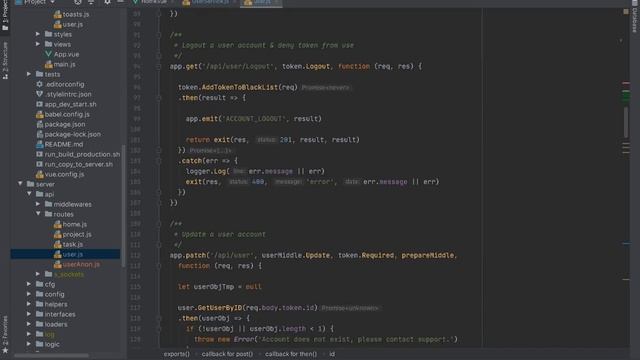Click the red error stripe marker
The image size is (640, 360).
coord(626,83)
